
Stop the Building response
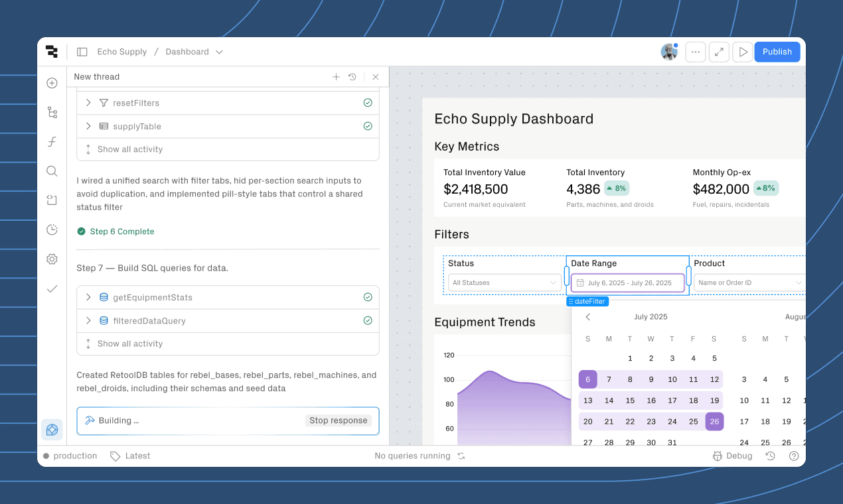pos(339,420)
